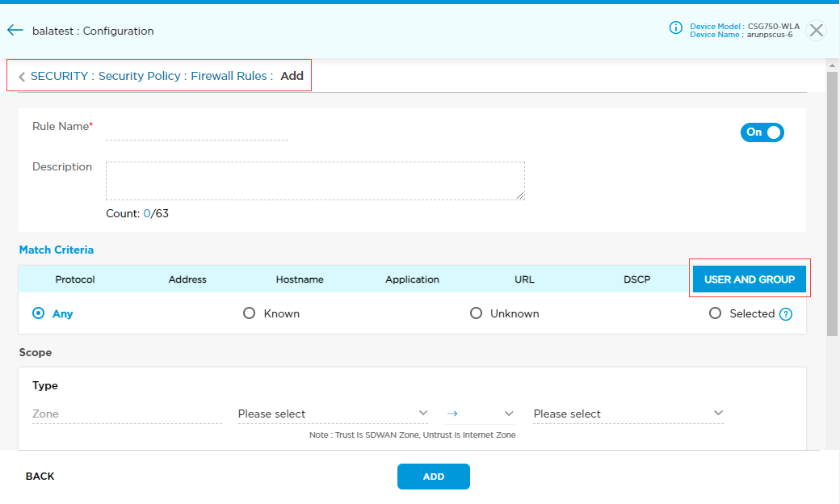Open the direction arrow dropdown
This screenshot has height=504, width=840.
coord(480,414)
